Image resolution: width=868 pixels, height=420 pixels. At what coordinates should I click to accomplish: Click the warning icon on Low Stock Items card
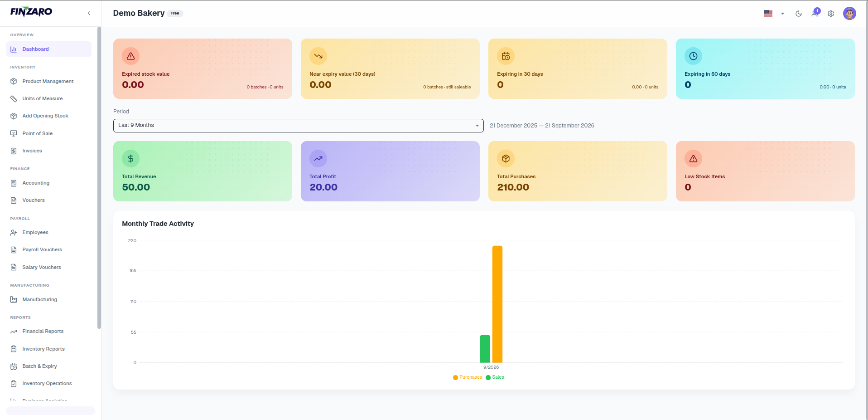pos(693,159)
